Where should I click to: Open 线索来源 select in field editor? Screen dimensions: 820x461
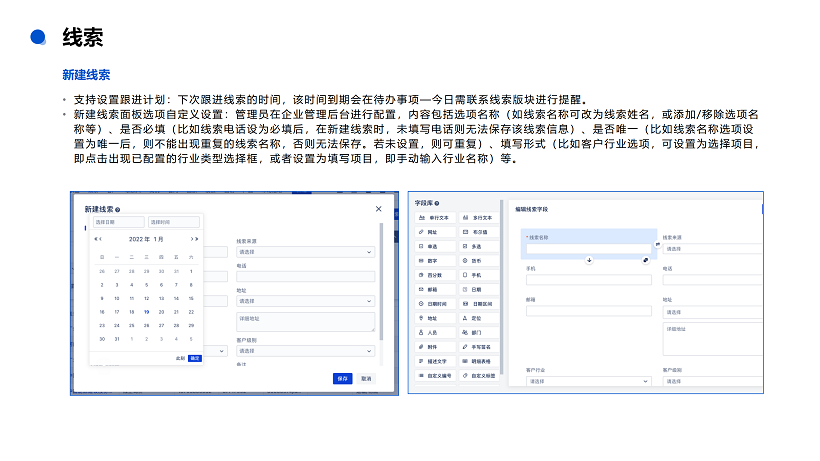[712, 249]
